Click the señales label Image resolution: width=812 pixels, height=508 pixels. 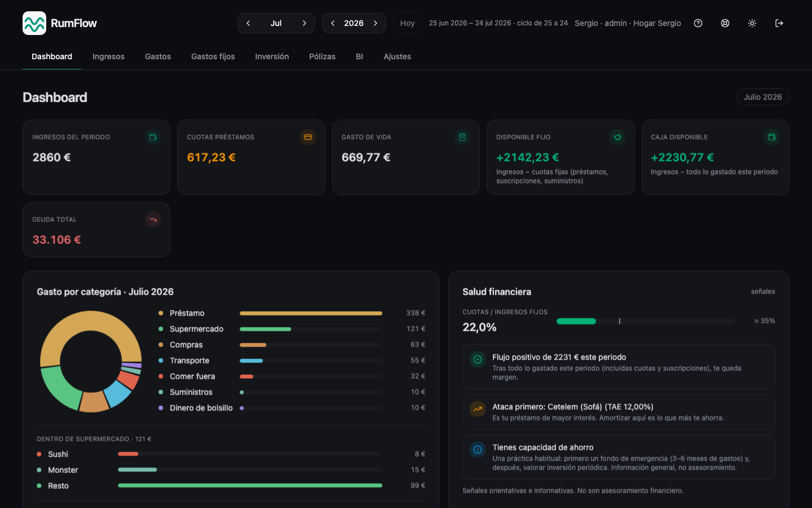(x=763, y=292)
